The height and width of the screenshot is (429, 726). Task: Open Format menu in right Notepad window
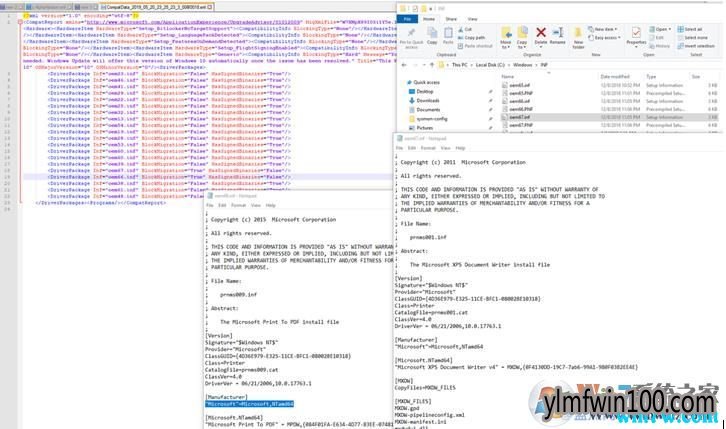tap(428, 148)
